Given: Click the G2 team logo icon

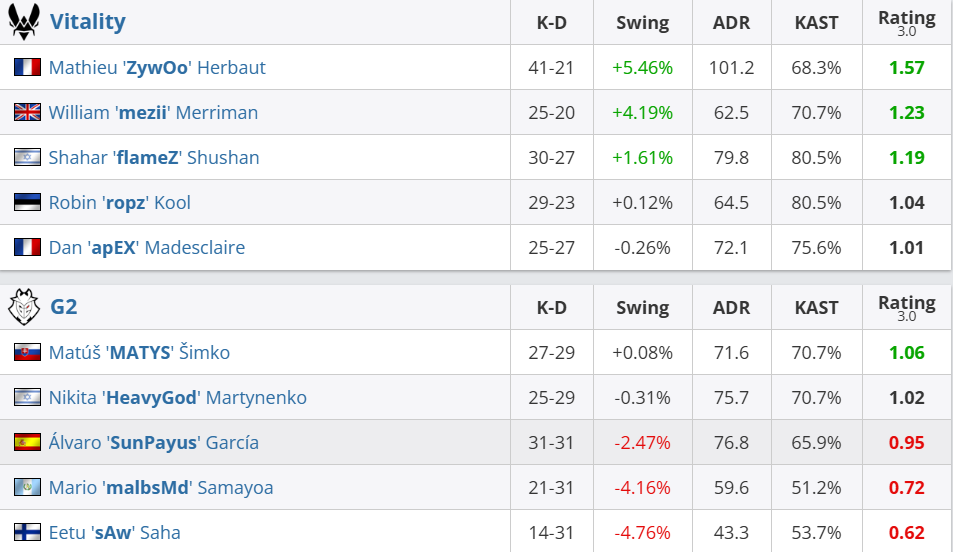Looking at the screenshot, I should pos(24,307).
